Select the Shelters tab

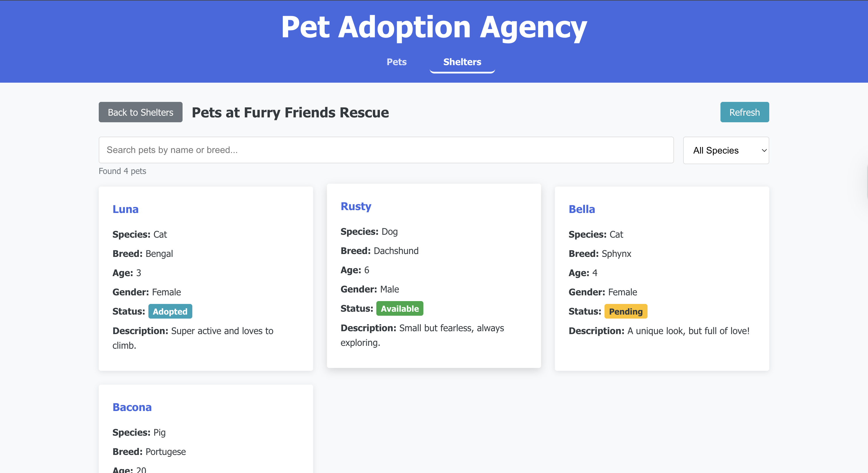pyautogui.click(x=462, y=62)
